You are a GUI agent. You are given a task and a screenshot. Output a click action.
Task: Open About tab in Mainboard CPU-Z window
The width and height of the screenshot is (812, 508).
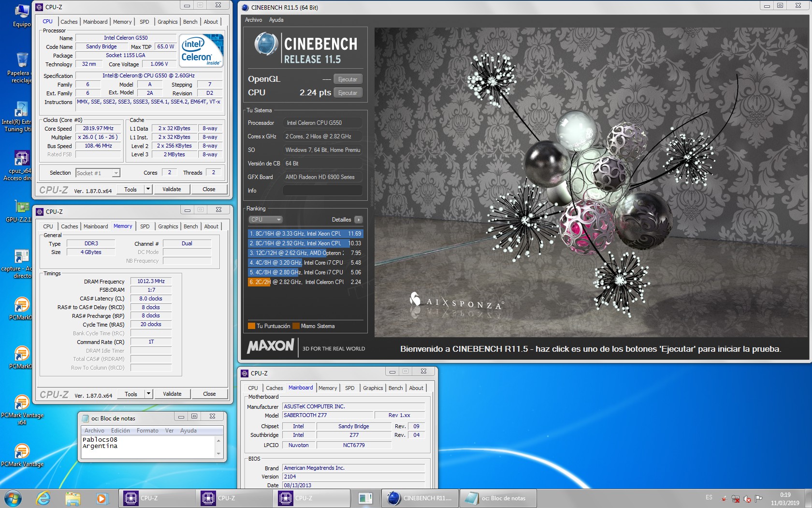[x=416, y=388]
